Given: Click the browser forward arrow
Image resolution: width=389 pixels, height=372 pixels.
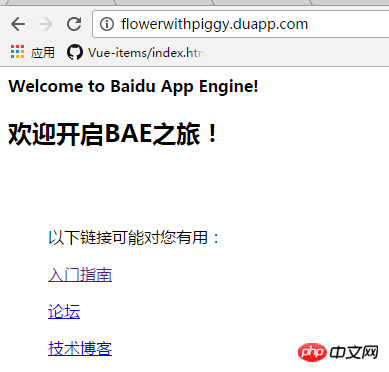Looking at the screenshot, I should 46,24.
